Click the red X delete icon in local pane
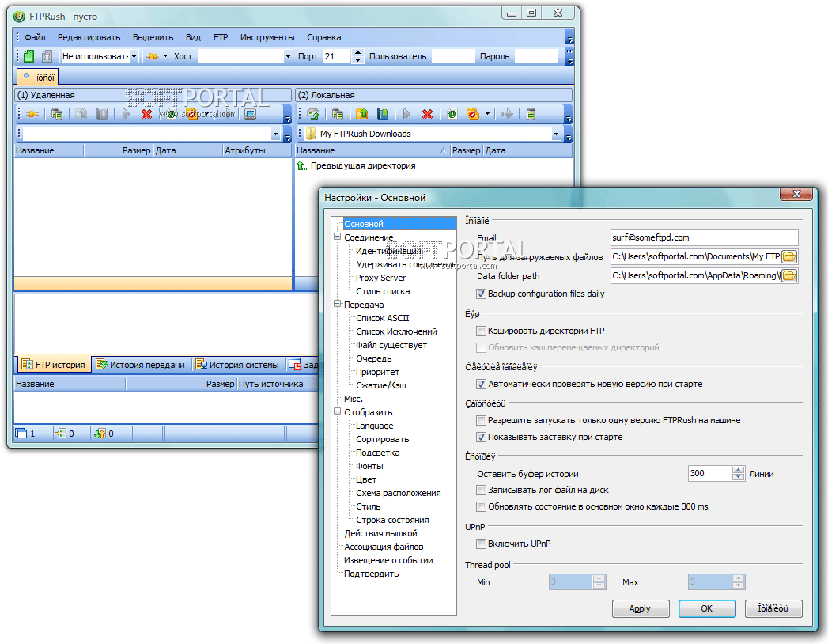Viewport: 828px width, 644px height. [427, 114]
